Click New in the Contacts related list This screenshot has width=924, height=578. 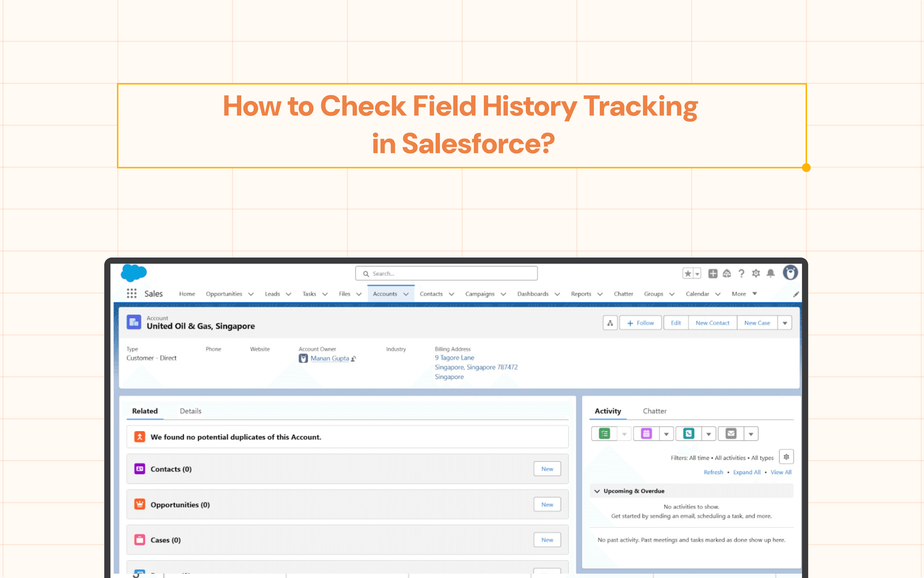point(547,469)
